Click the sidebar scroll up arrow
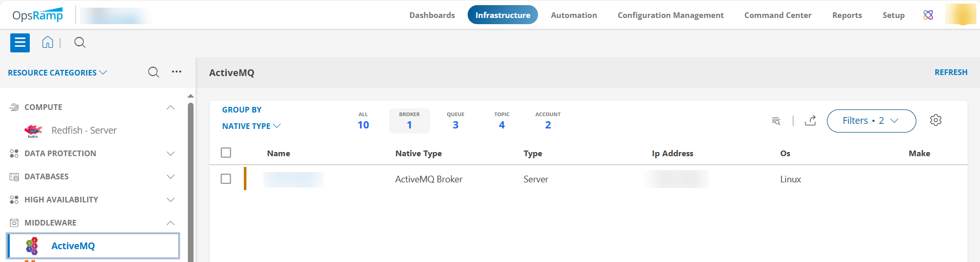The width and height of the screenshot is (980, 262). pos(190,96)
